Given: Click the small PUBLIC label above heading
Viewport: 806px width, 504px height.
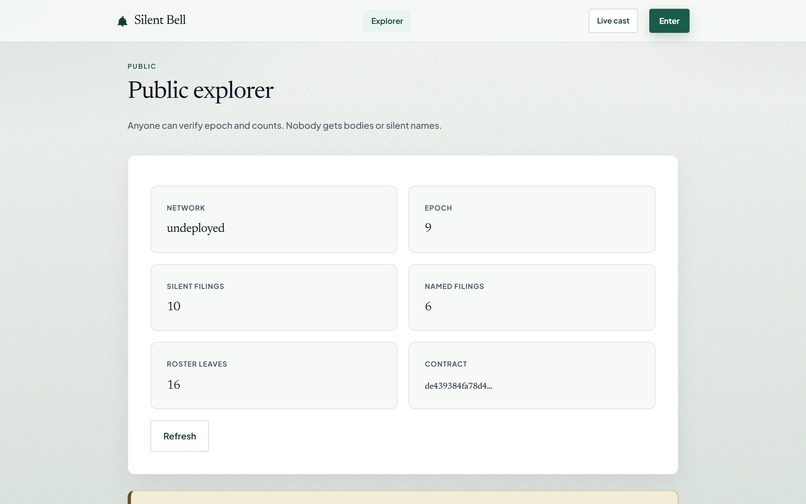Looking at the screenshot, I should [x=142, y=66].
